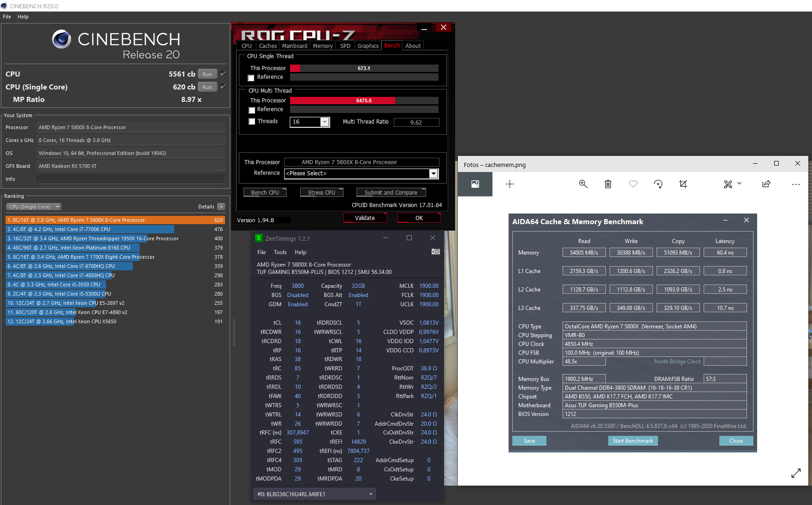Switch to the Mainboard tab in CPU-Z
The width and height of the screenshot is (812, 505).
[x=295, y=46]
